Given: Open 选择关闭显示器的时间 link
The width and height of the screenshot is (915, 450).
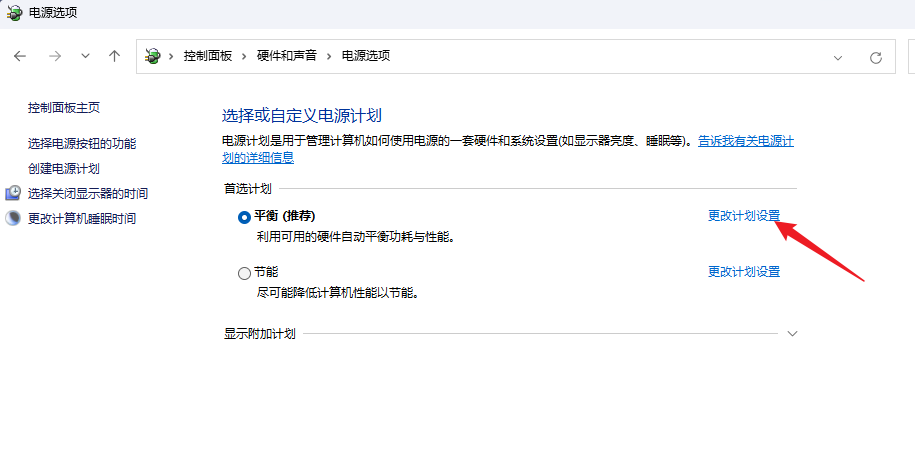Looking at the screenshot, I should point(88,193).
